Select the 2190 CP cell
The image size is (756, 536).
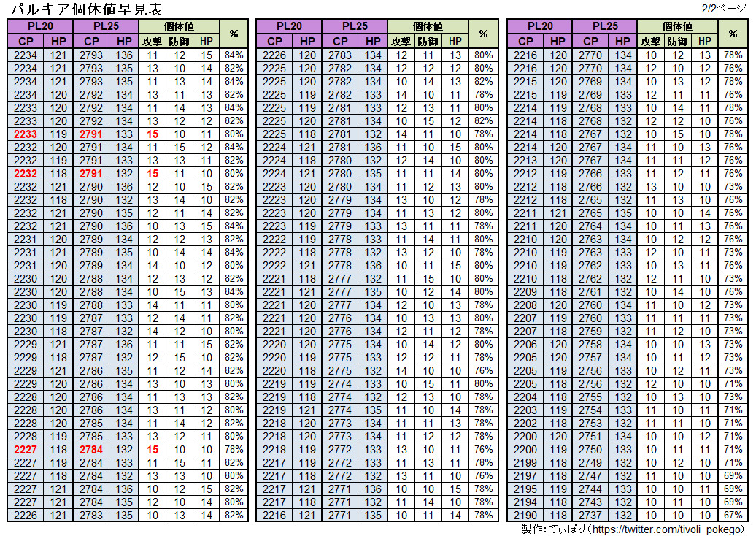[525, 516]
